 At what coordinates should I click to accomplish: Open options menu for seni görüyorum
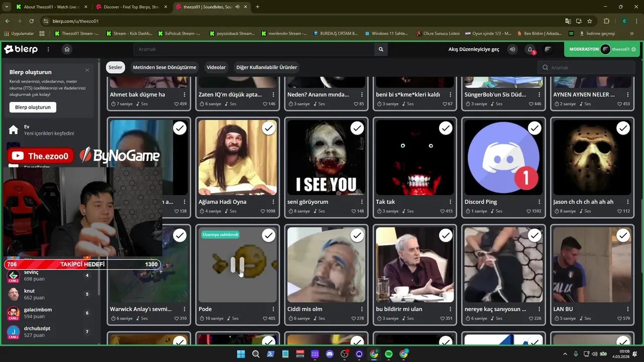(x=362, y=202)
